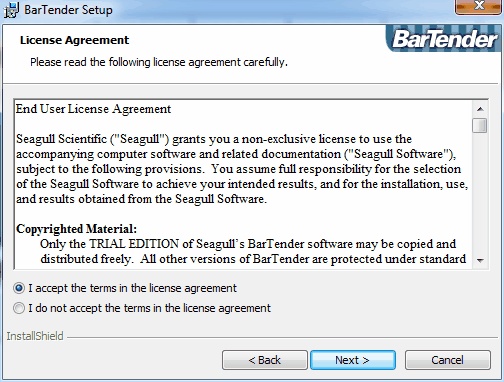Click the license scrollbar thumb

tap(480, 126)
